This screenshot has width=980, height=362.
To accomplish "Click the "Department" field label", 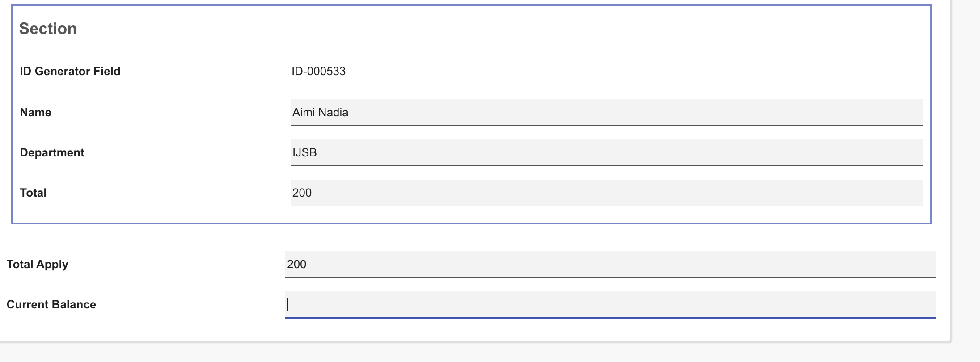I will pos(52,152).
